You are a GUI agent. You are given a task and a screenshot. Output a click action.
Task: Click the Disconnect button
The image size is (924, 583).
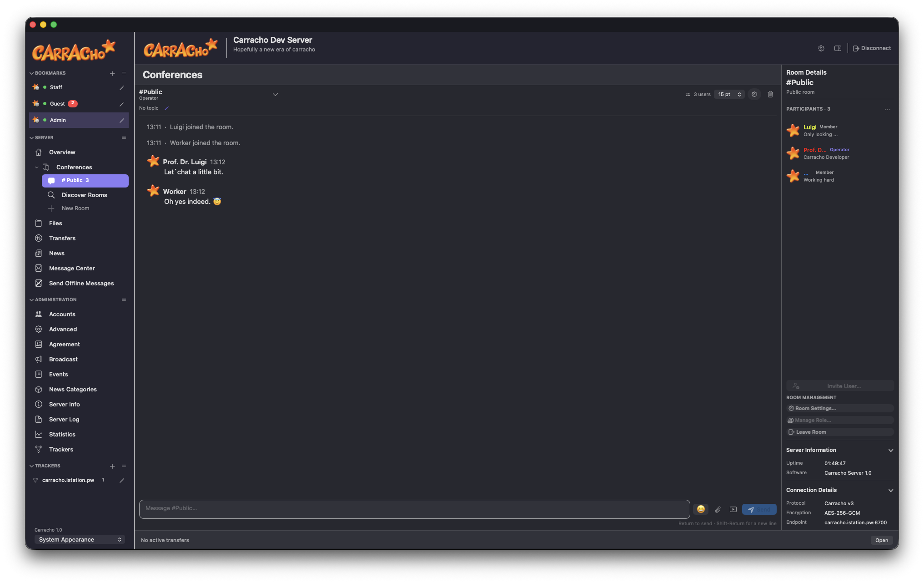[872, 48]
